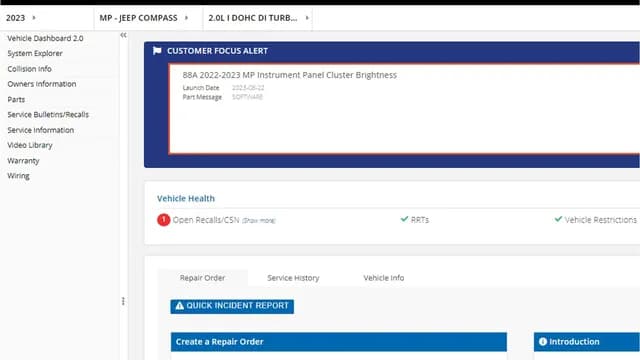Screen dimensions: 640x360
Task: Click the Create a Repair Order header
Action: (339, 342)
